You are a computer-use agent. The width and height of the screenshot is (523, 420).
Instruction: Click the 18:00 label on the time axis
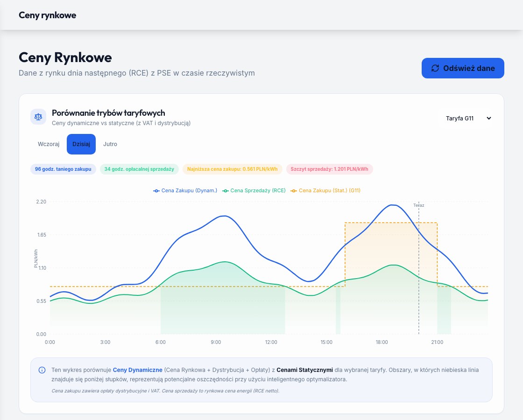[x=382, y=343]
